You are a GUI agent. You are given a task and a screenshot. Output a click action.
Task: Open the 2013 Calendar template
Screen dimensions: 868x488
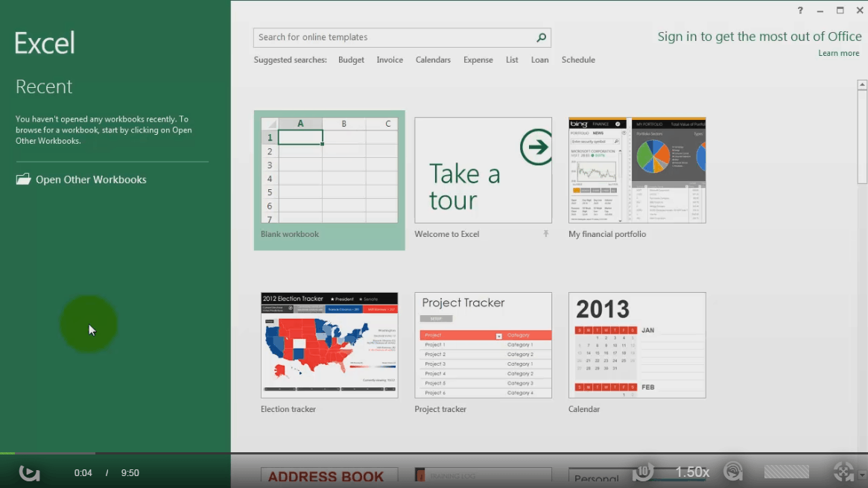pyautogui.click(x=637, y=345)
